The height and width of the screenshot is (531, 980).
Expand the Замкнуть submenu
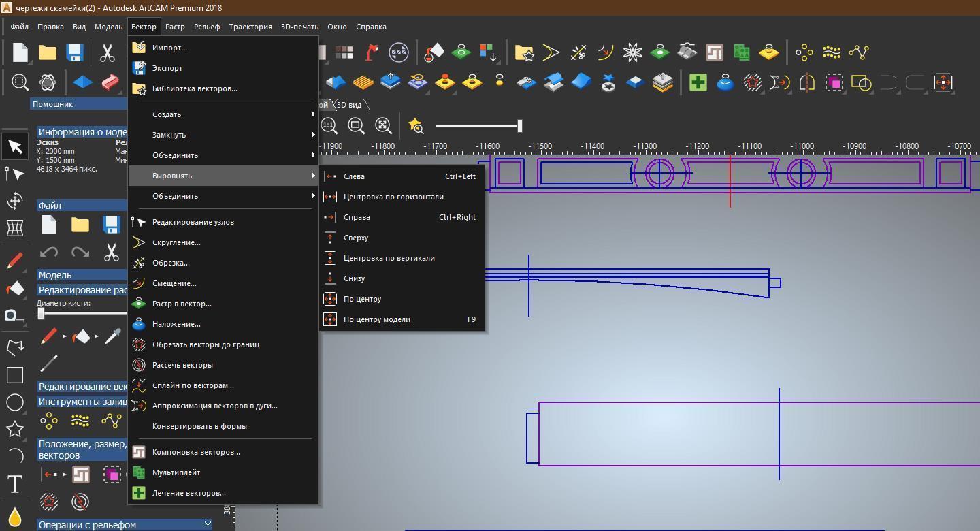pyautogui.click(x=223, y=135)
